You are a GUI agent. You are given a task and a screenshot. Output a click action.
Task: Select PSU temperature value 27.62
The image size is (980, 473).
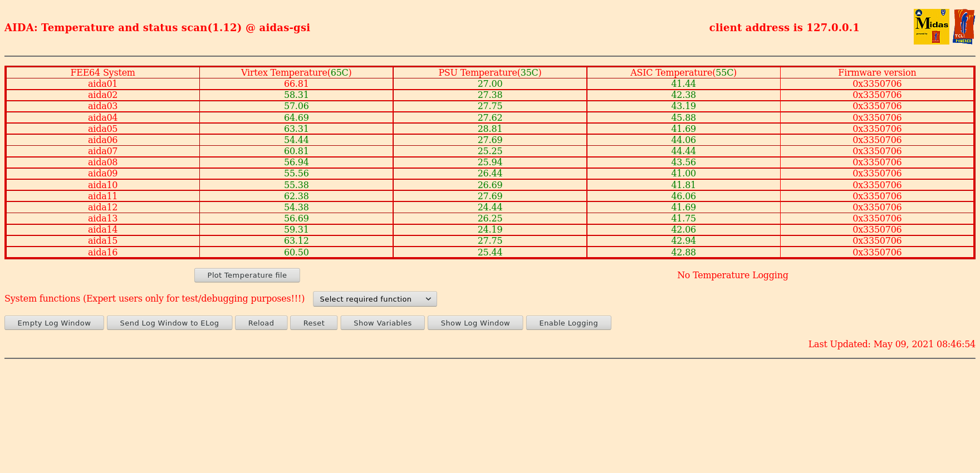tap(490, 117)
